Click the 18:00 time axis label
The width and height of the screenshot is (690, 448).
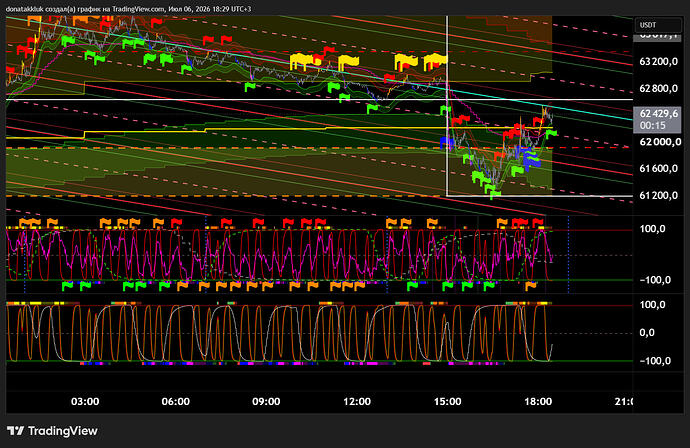[538, 401]
